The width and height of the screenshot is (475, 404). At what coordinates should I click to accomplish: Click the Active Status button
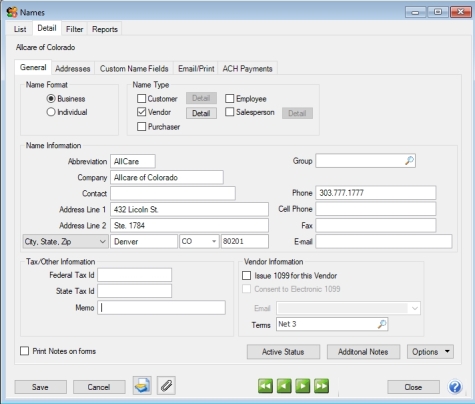pyautogui.click(x=283, y=352)
